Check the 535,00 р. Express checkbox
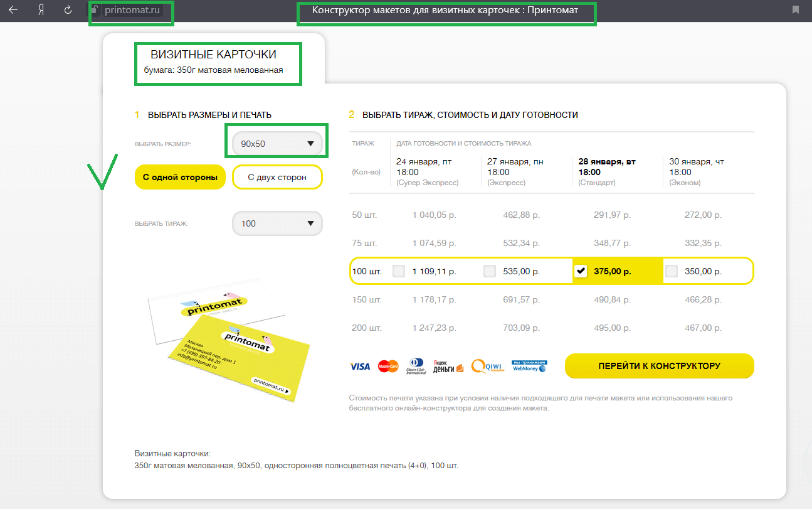 [x=490, y=271]
